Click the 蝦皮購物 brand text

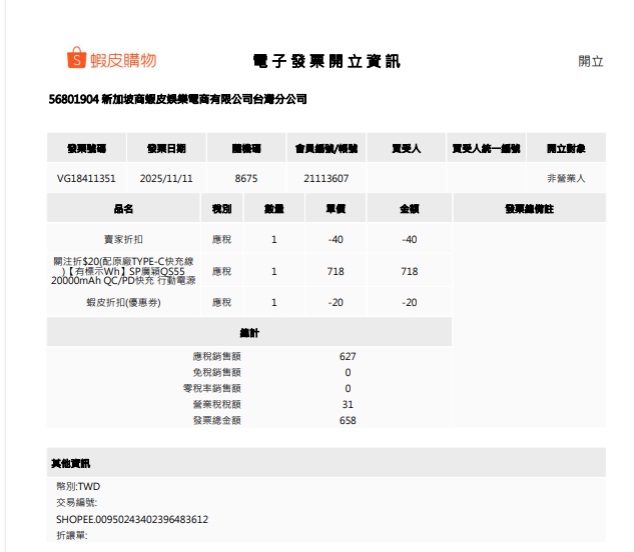click(124, 61)
